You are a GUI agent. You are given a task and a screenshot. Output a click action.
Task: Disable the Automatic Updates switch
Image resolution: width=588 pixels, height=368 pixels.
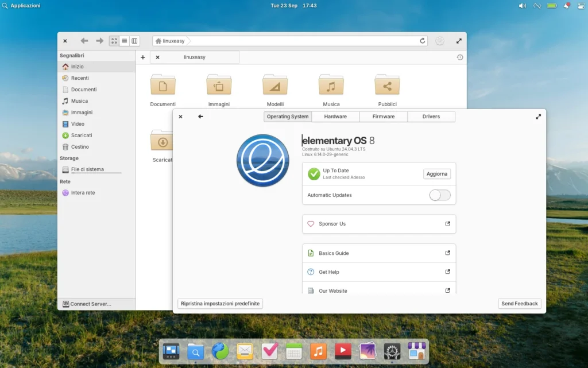click(x=439, y=195)
